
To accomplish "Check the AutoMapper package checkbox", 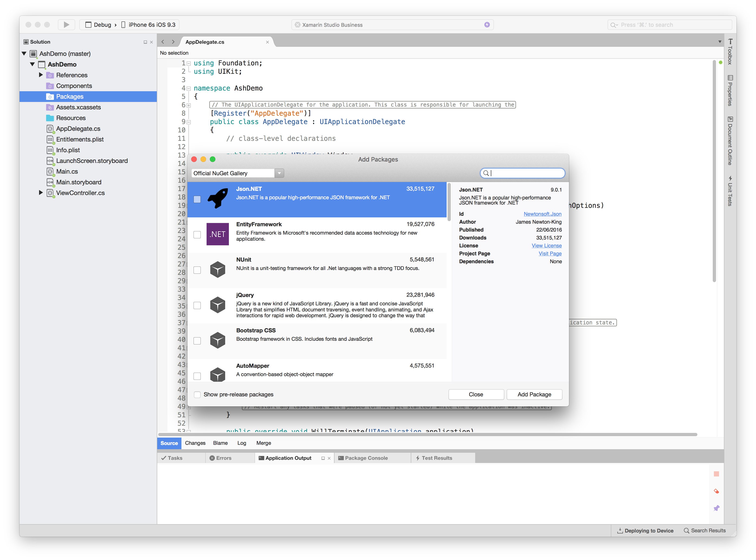I will tap(197, 376).
